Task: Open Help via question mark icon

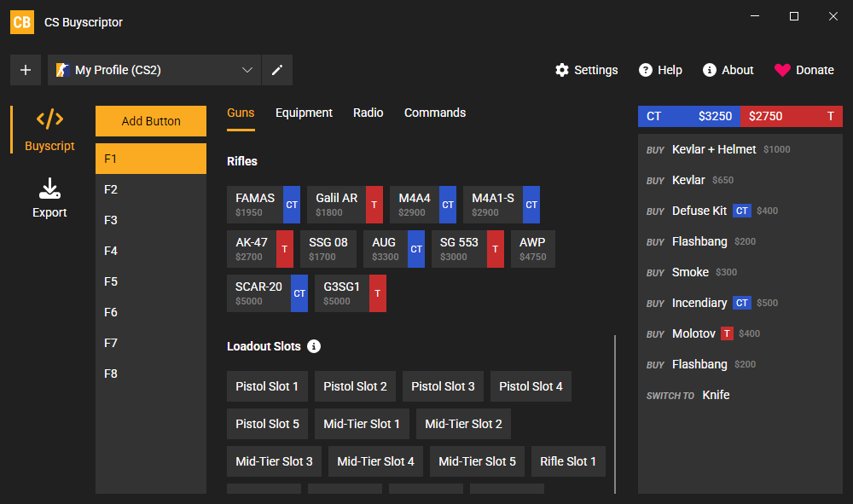Action: pyautogui.click(x=645, y=70)
